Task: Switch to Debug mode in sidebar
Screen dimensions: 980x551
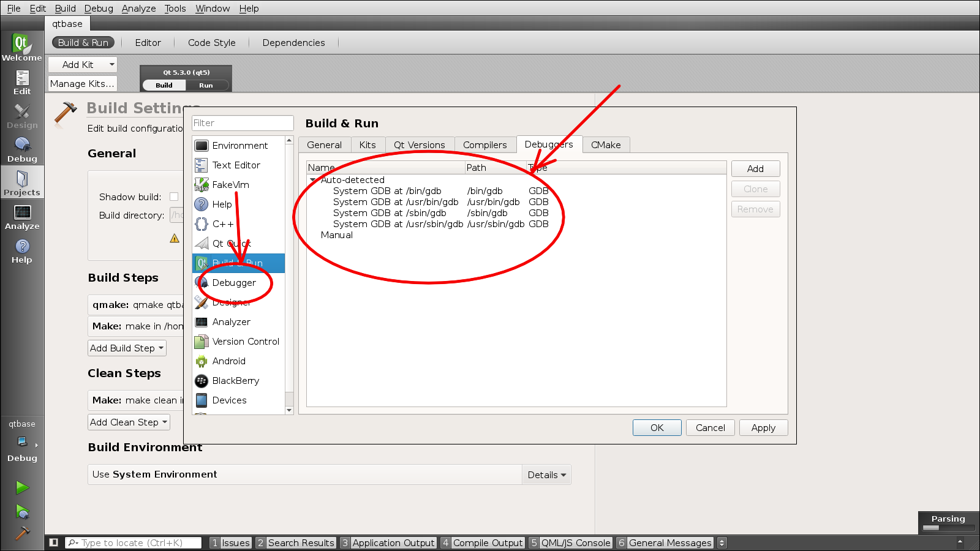Action: (22, 149)
